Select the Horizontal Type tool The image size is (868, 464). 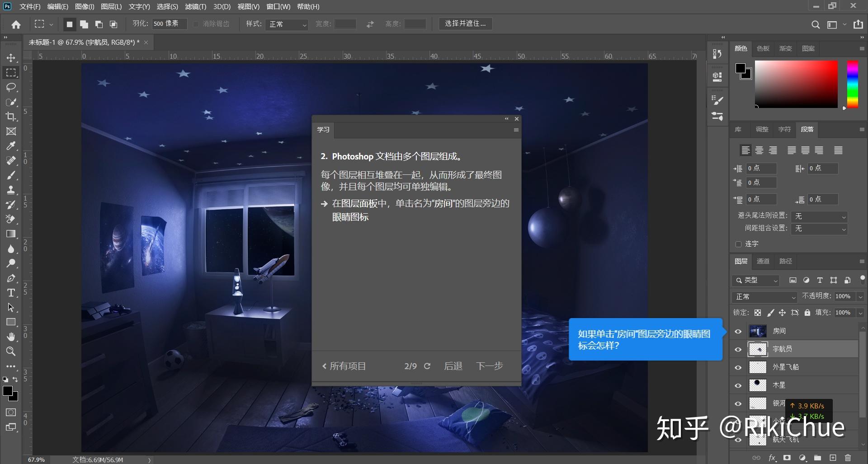coord(11,293)
